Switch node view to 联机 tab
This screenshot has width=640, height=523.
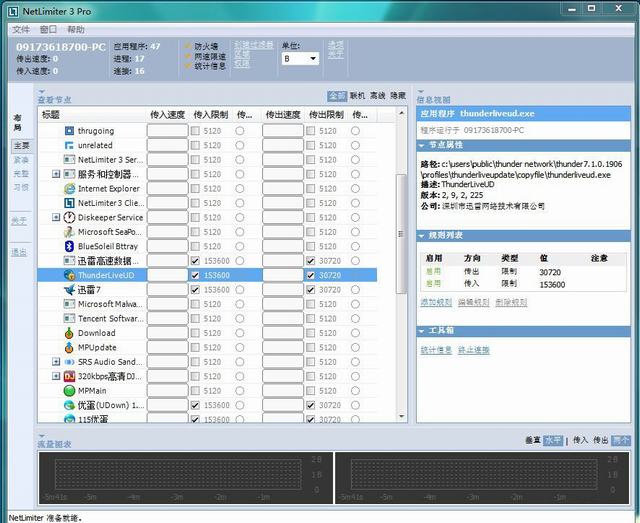tap(357, 96)
